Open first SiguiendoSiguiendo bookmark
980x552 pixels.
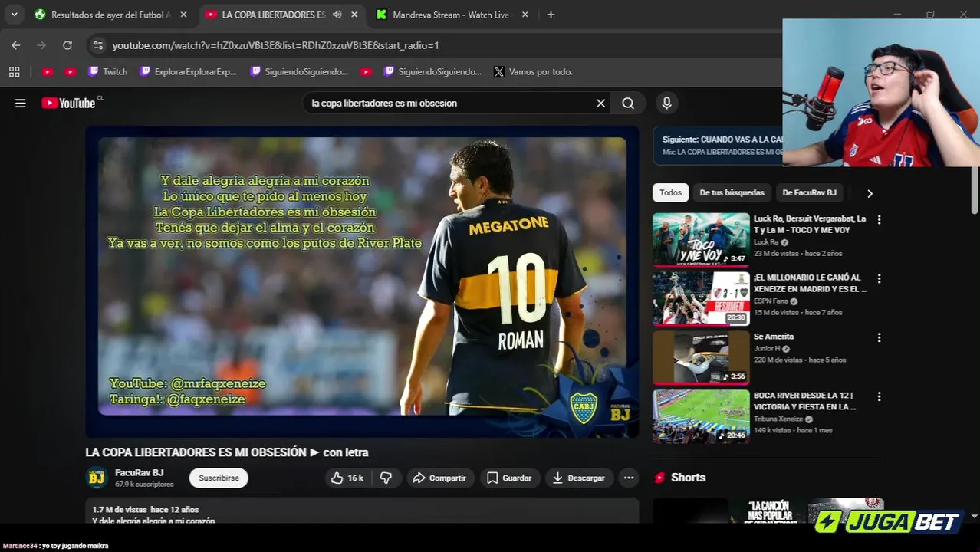click(x=299, y=71)
